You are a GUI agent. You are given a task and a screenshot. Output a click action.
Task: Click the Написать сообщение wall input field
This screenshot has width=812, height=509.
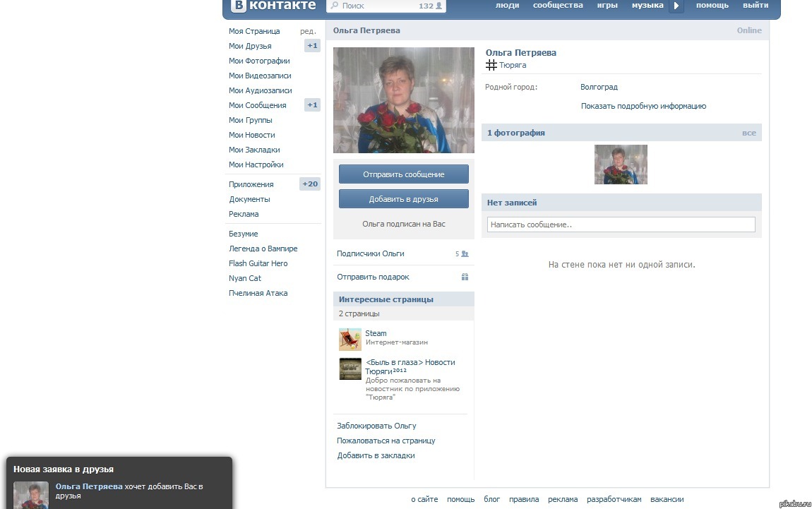pyautogui.click(x=621, y=224)
